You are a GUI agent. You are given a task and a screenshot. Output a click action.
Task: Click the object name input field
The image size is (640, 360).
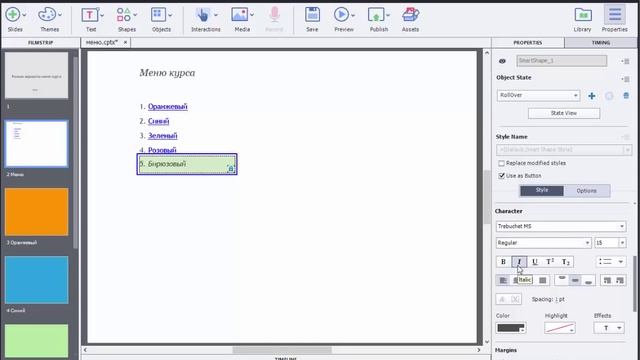pyautogui.click(x=561, y=61)
